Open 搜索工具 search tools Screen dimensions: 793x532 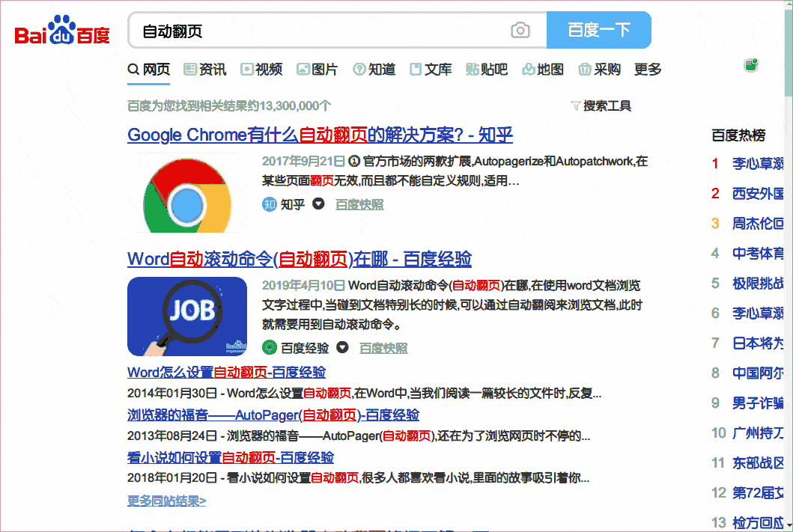tap(607, 106)
